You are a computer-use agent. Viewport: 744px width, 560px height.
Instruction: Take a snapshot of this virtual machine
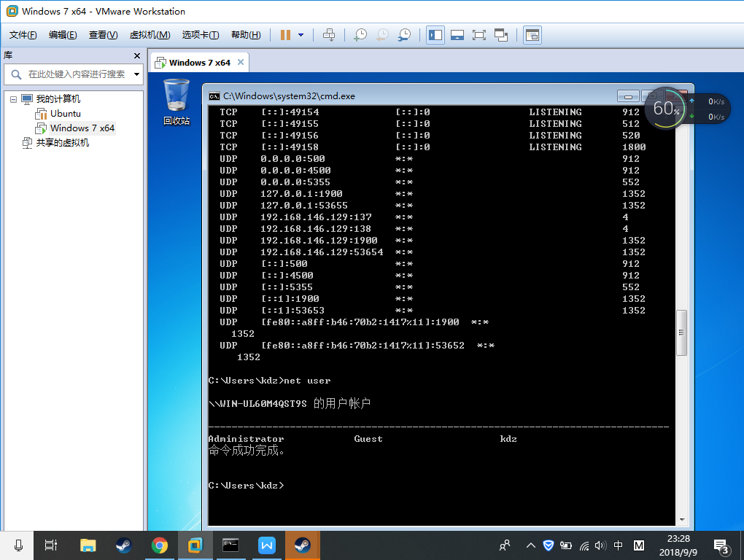point(360,35)
